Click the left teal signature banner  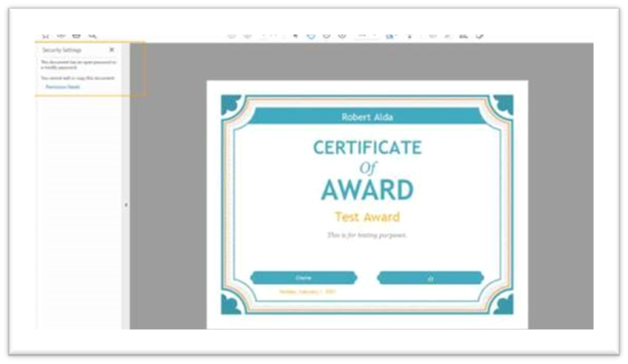tap(304, 278)
